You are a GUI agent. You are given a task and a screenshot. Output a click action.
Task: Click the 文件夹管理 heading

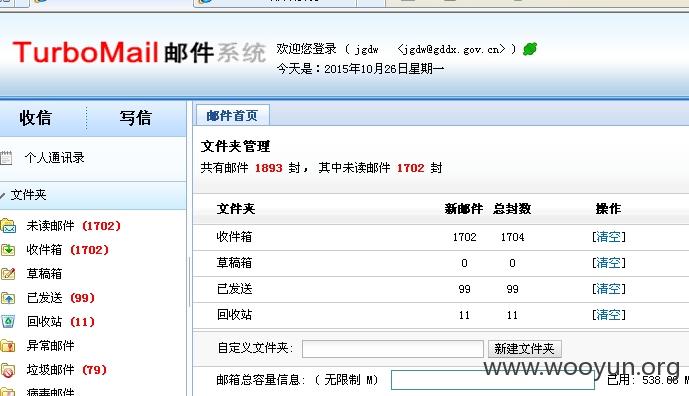(x=236, y=146)
